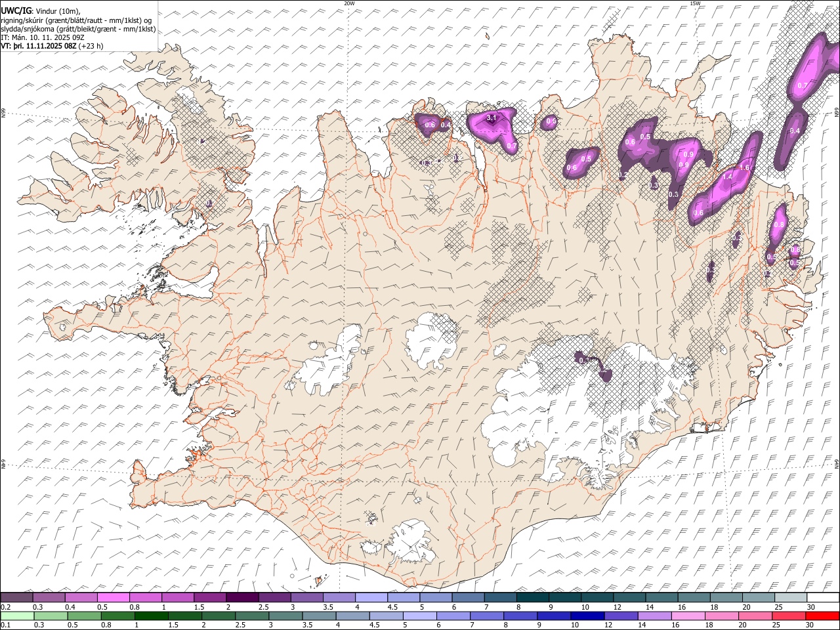The image size is (840, 630).
Task: Select the first dark mauve swatch of upper scale
Action: coord(16,598)
